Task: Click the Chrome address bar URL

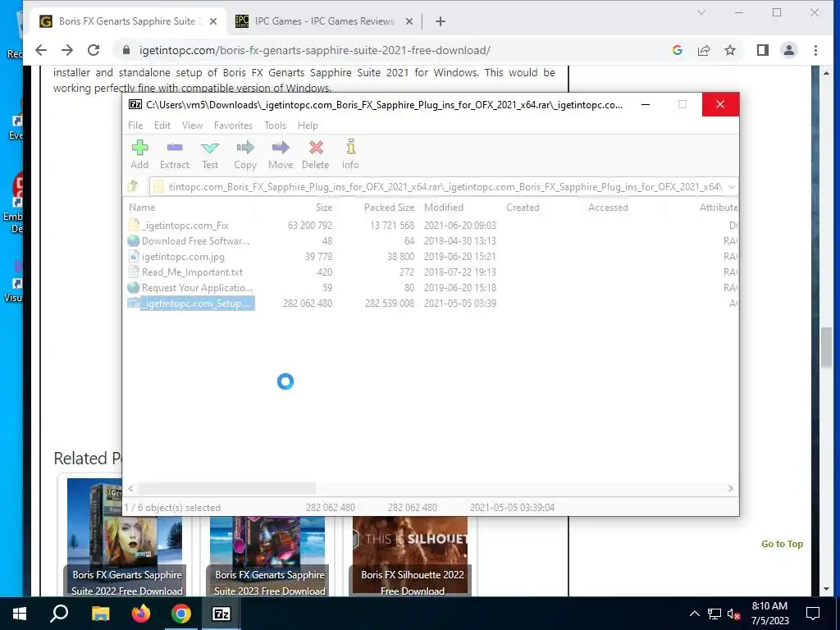Action: click(x=314, y=50)
